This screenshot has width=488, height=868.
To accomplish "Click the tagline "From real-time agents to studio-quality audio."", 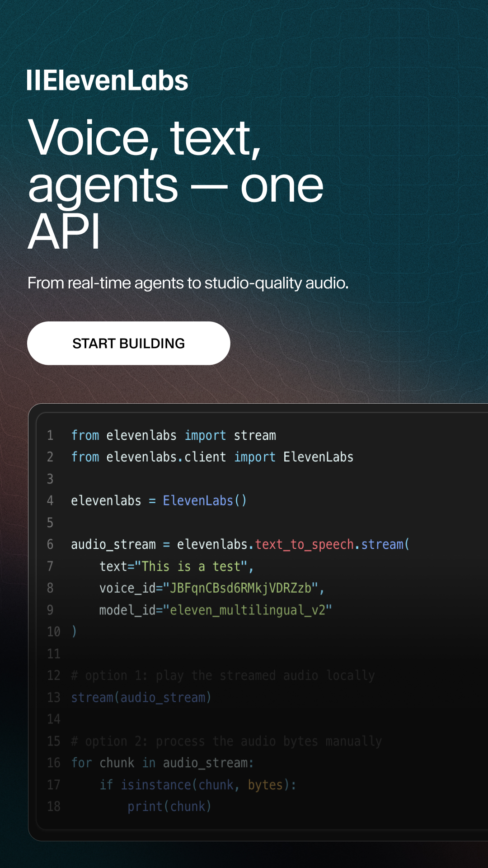I will (188, 283).
